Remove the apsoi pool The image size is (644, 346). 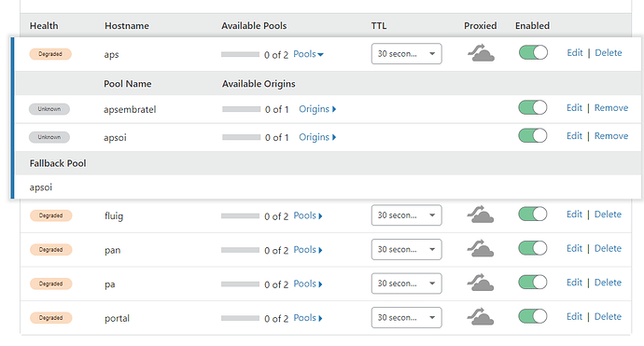611,136
